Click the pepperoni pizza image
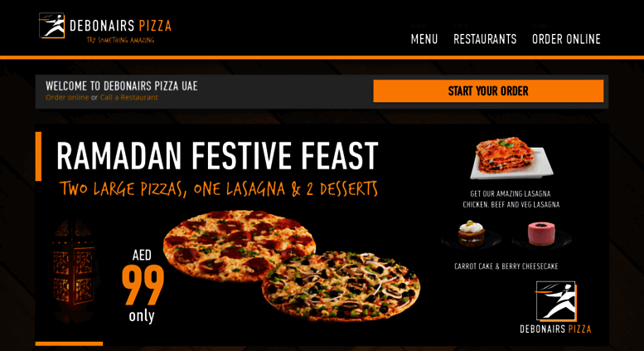 pos(239,246)
